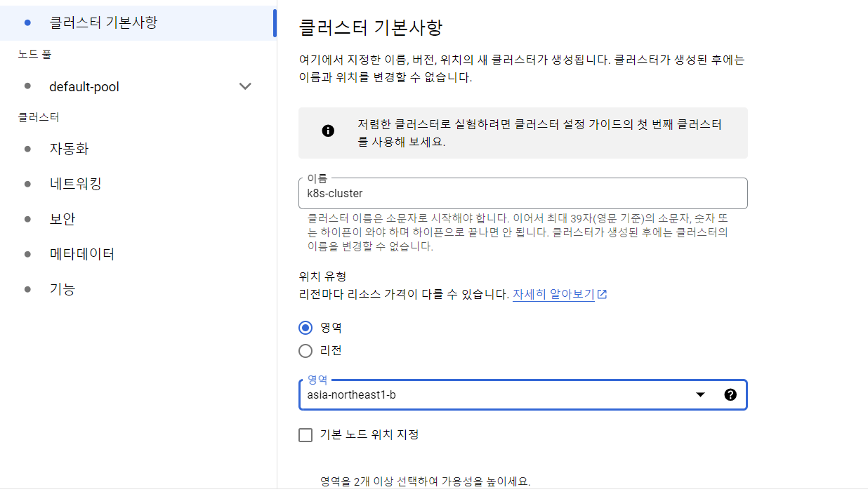This screenshot has width=868, height=492.
Task: Select the 영역 radio button
Action: (x=305, y=328)
